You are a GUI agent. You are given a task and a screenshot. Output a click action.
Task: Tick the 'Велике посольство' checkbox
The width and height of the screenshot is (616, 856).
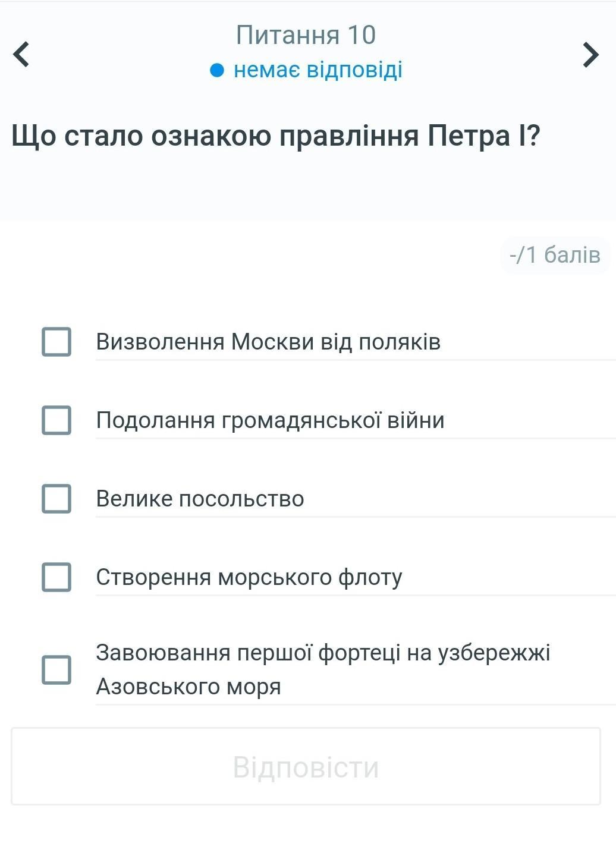point(56,499)
